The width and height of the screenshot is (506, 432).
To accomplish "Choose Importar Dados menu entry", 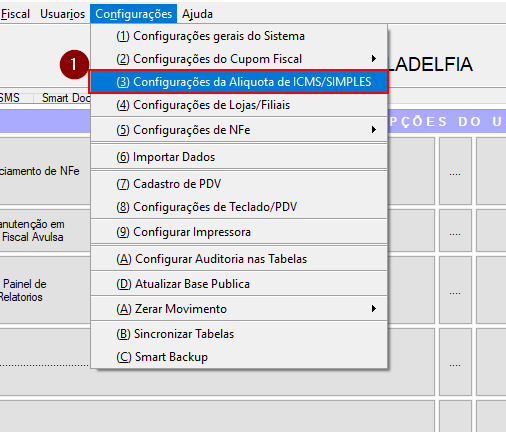I will coord(239,157).
